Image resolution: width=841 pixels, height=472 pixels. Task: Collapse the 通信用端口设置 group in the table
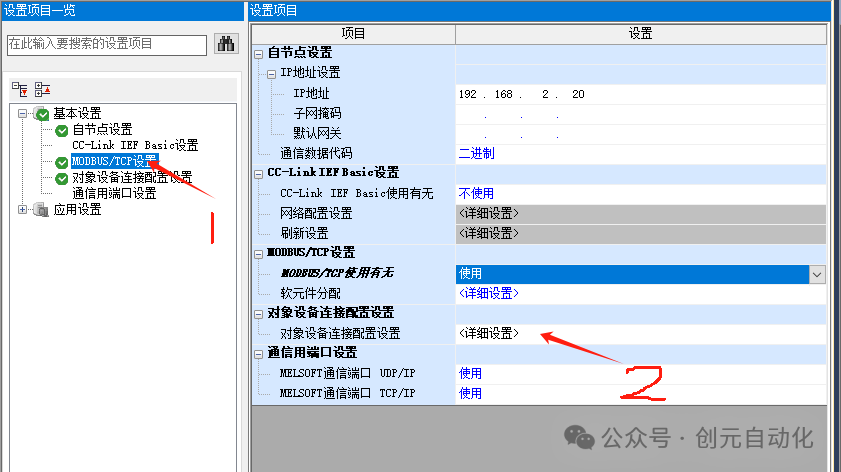[x=259, y=354]
